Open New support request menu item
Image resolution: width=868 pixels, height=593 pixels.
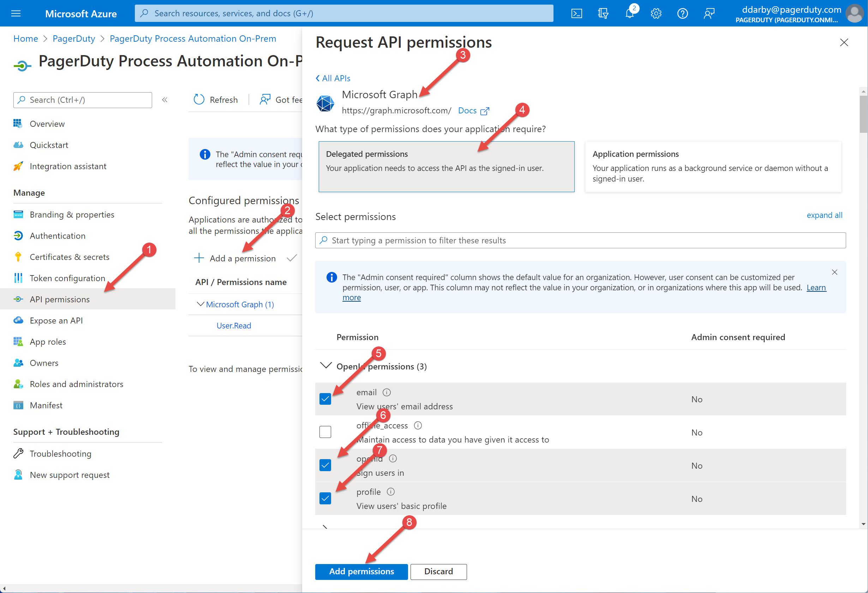coord(70,475)
